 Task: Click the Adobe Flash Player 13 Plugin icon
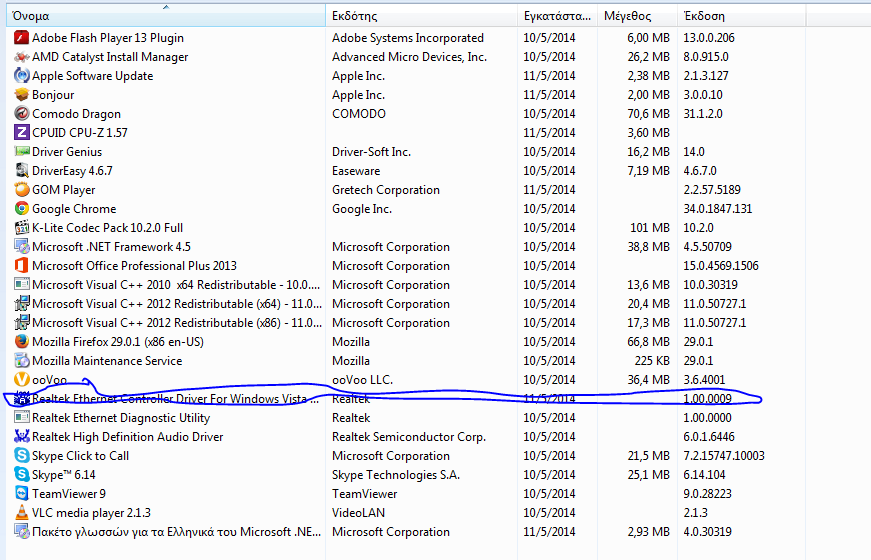pyautogui.click(x=22, y=38)
